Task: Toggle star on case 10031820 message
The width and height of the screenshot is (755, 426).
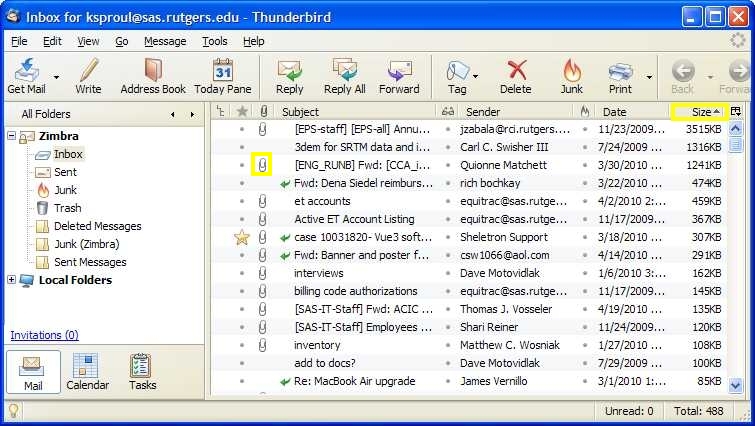Action: pyautogui.click(x=242, y=237)
